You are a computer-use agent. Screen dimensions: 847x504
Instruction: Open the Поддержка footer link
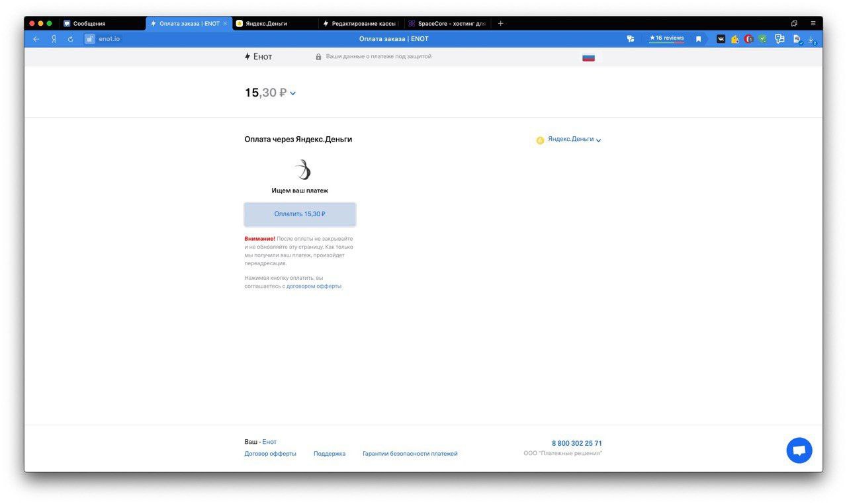point(330,454)
